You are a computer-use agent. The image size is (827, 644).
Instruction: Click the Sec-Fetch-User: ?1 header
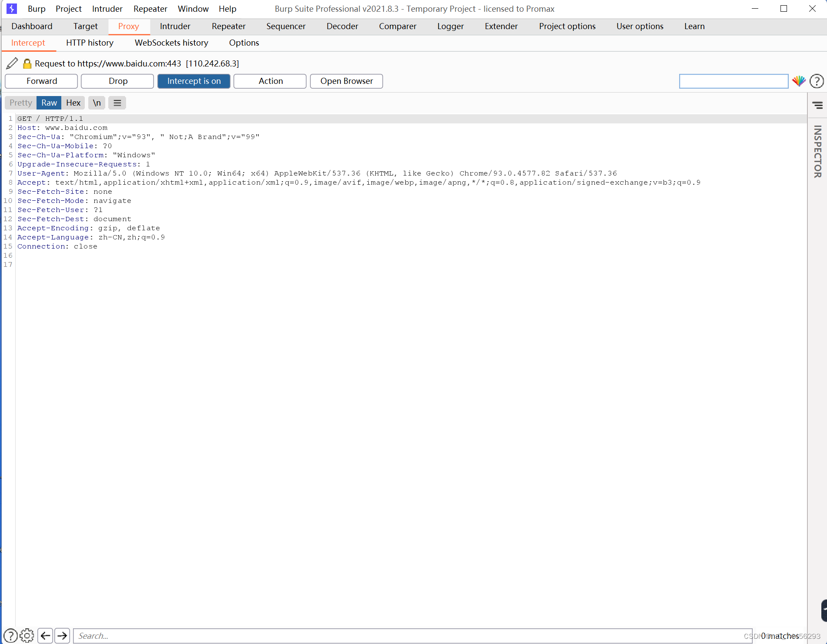pos(60,210)
